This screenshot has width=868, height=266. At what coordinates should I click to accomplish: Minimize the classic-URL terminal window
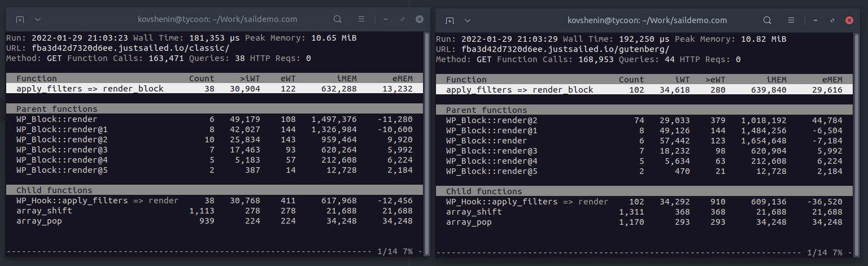tap(385, 19)
